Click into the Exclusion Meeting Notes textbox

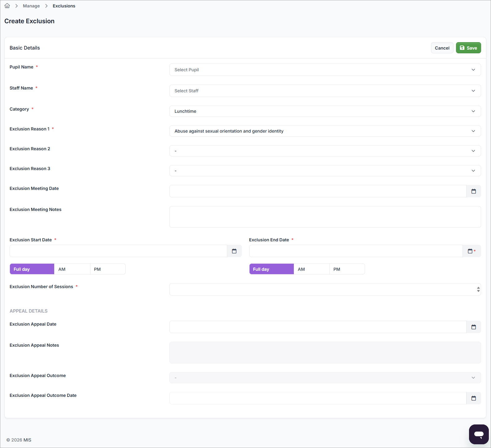[325, 217]
